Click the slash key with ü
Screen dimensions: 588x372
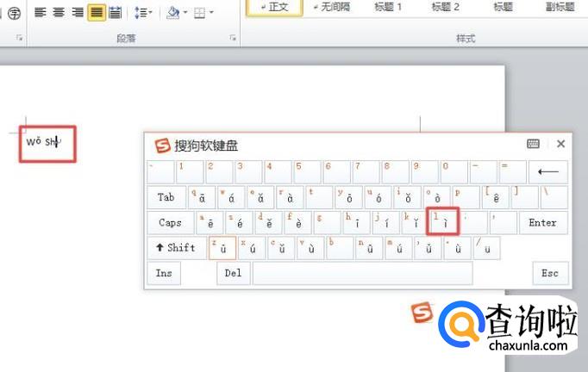tap(487, 248)
